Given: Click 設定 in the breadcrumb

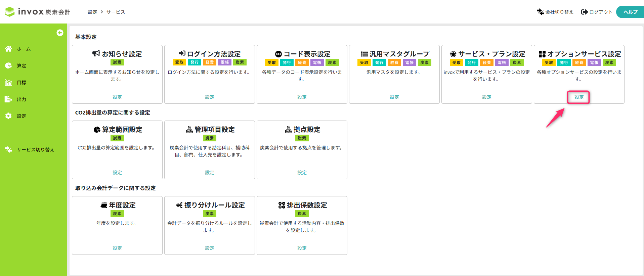Looking at the screenshot, I should pos(92,12).
